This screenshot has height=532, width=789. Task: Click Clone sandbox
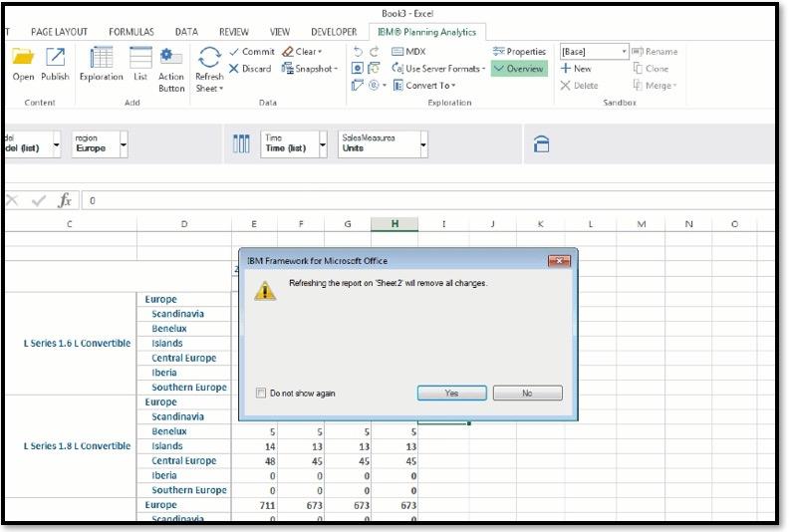(x=652, y=69)
